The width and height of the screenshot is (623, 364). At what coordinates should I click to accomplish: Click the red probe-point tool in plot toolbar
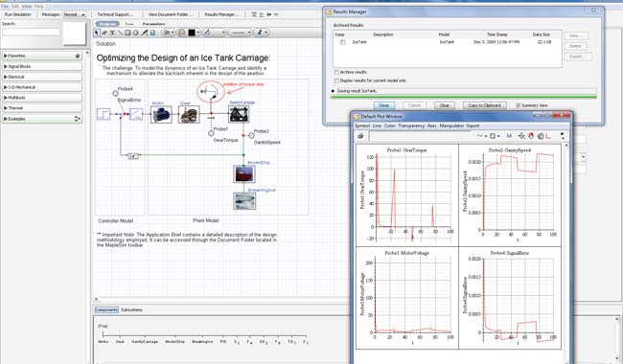[x=531, y=136]
